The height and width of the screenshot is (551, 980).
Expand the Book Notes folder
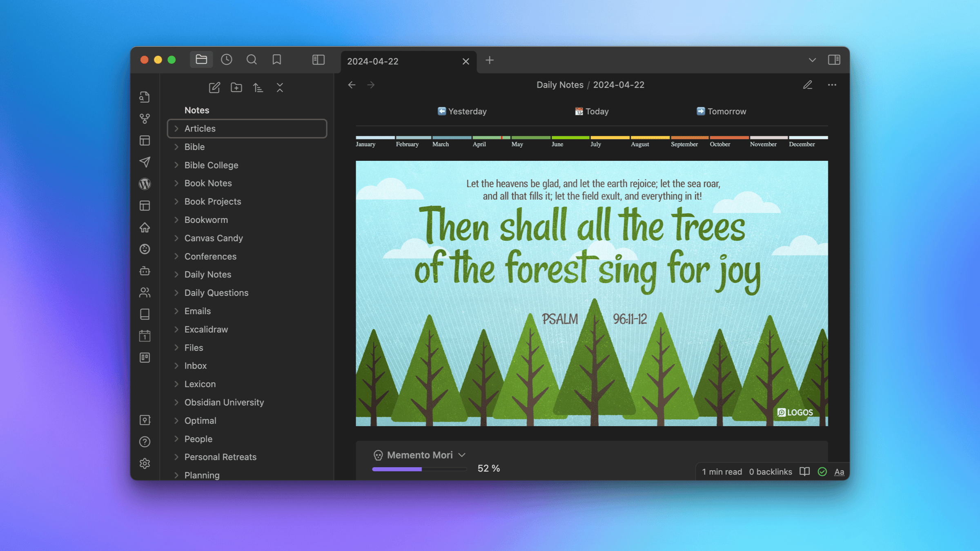[x=176, y=183]
